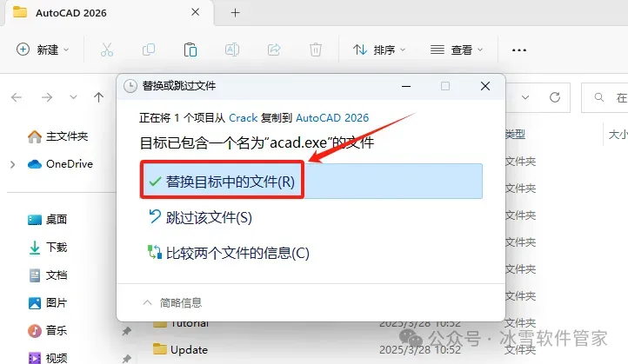Screen dimensions: 628x364
Task: Choose 比较两个文件的信息(C) option
Action: point(229,253)
